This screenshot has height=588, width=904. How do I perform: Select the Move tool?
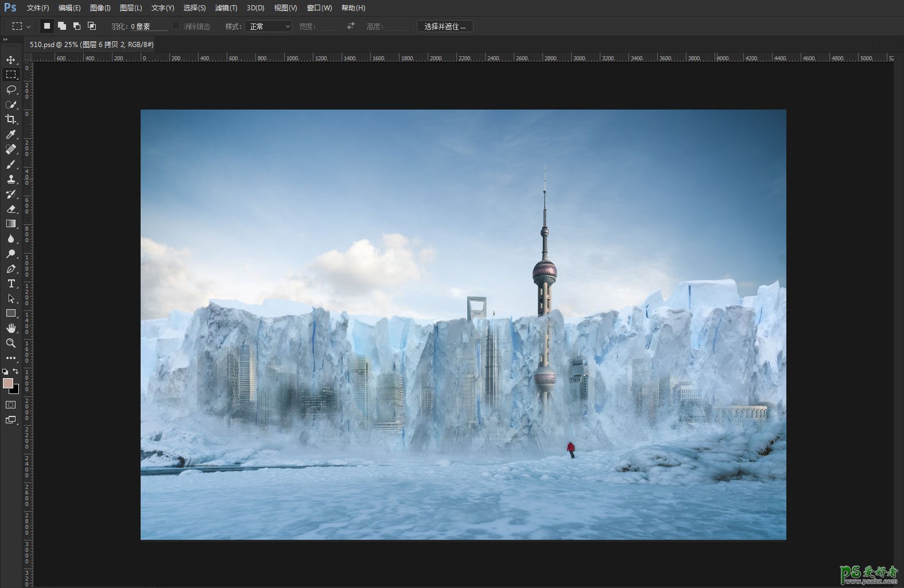point(11,60)
